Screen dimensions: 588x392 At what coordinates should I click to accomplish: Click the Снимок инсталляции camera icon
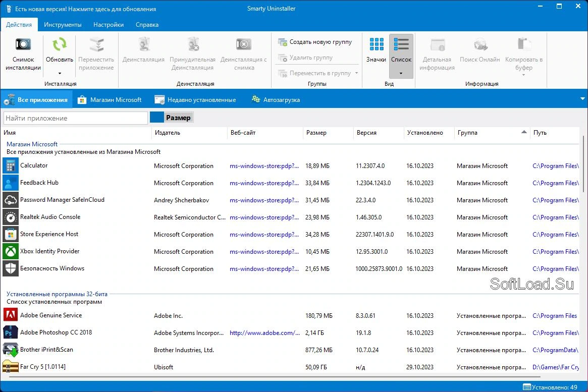tap(23, 44)
